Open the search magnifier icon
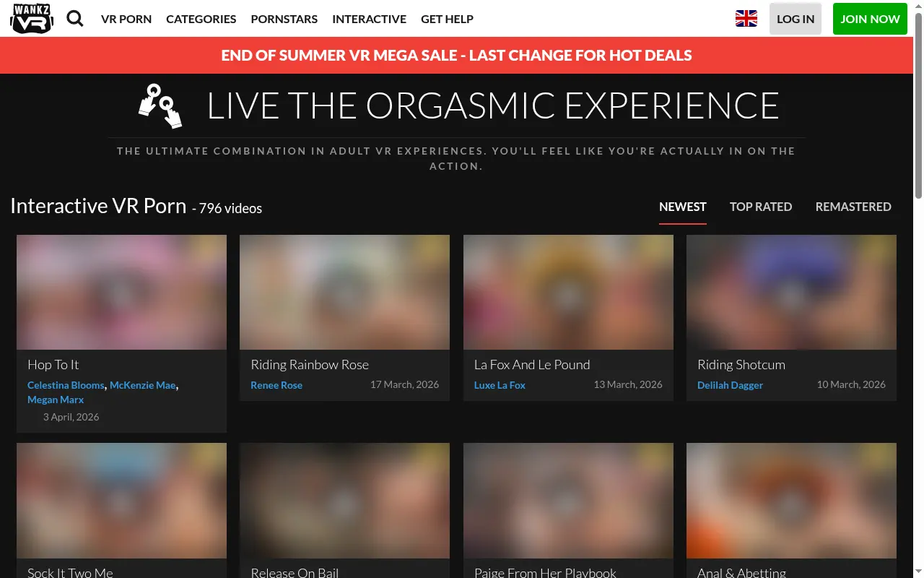 coord(75,19)
